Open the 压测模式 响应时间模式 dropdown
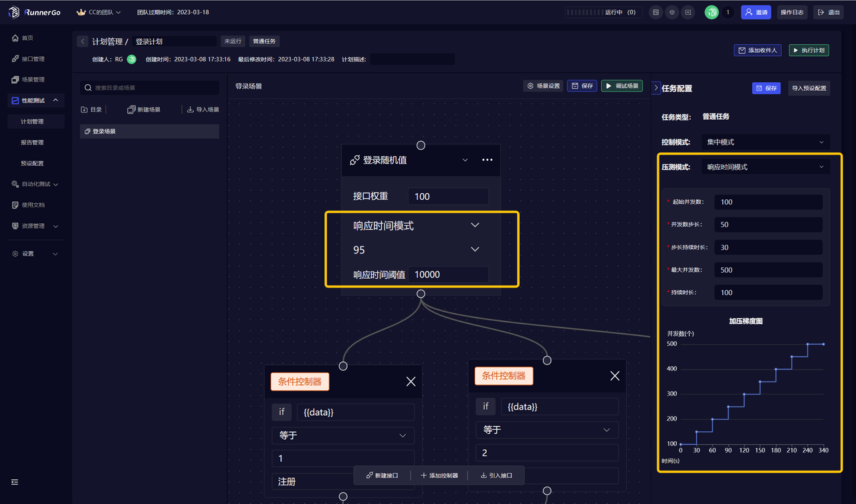The image size is (856, 504). 766,167
